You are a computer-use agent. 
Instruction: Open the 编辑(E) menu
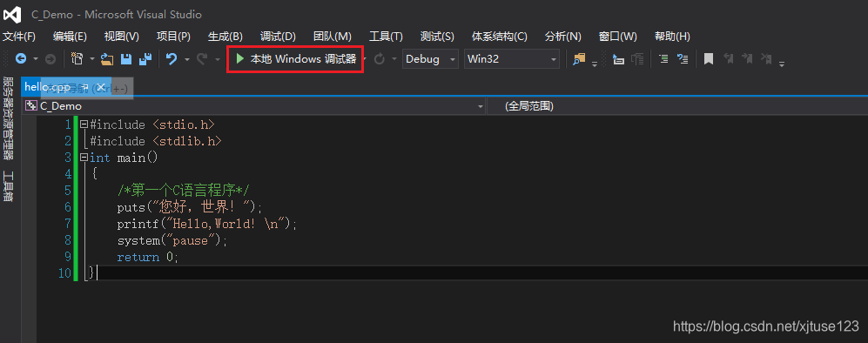coord(70,37)
